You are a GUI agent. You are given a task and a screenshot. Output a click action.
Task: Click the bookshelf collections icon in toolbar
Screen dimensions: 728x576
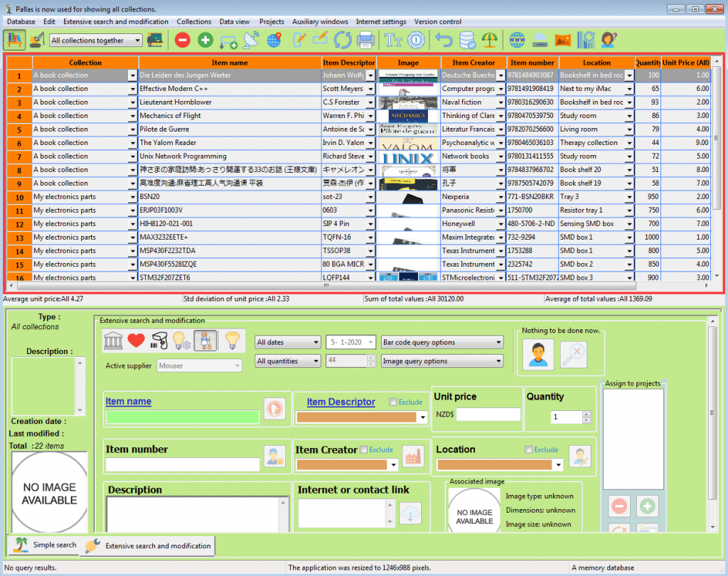point(14,40)
